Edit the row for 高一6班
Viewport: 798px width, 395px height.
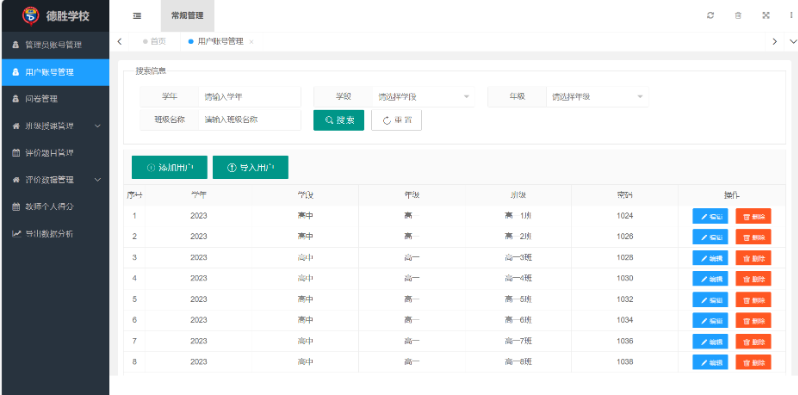click(x=710, y=320)
